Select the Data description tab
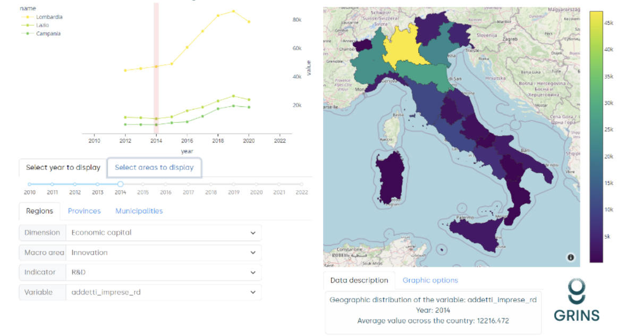Image resolution: width=644 pixels, height=336 pixels. 360,280
